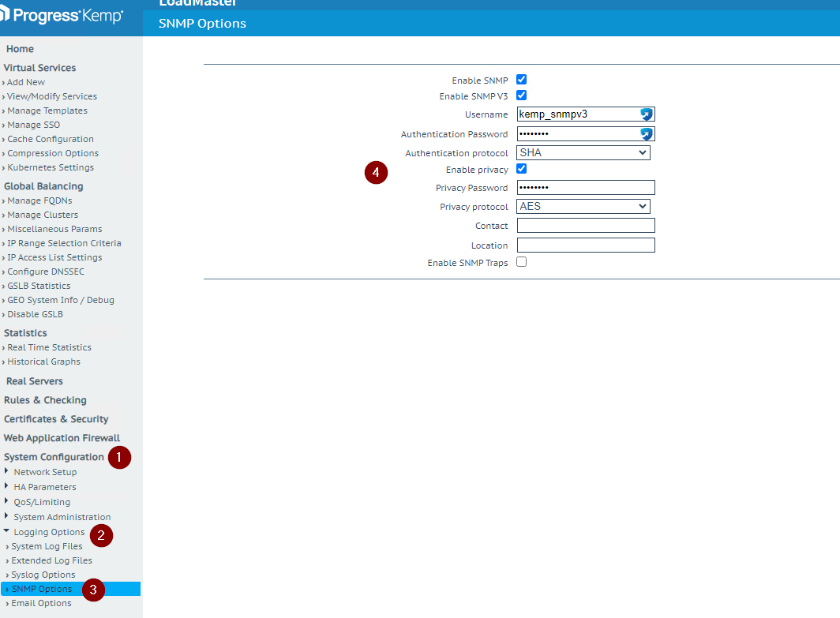
Task: Open the Real Servers section
Action: tap(34, 381)
